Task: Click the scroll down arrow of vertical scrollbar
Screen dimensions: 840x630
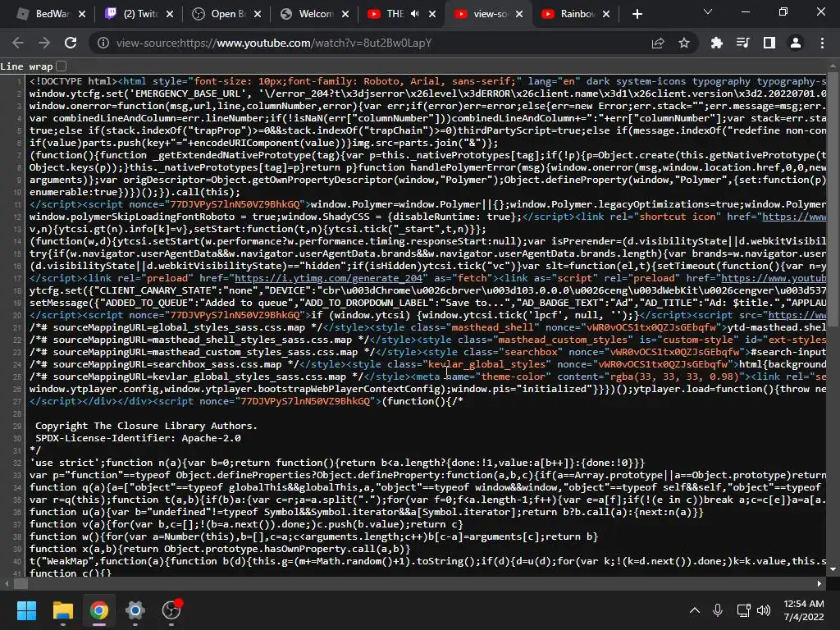Action: pyautogui.click(x=833, y=569)
